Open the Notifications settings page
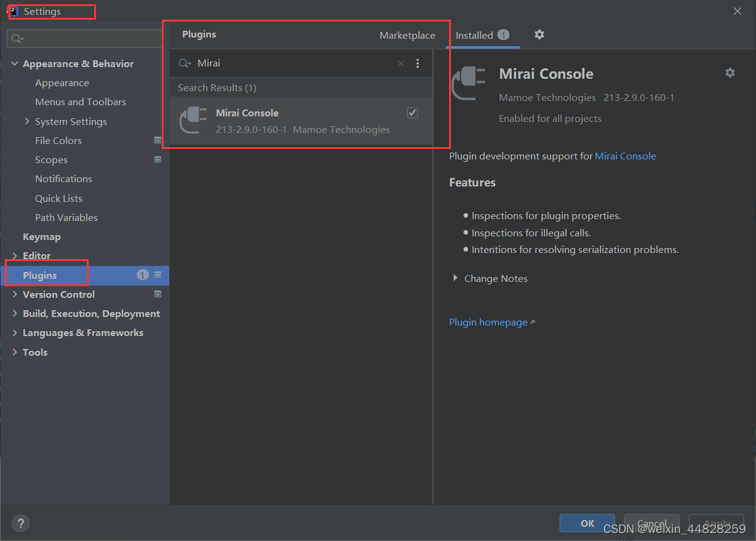This screenshot has height=541, width=756. pyautogui.click(x=63, y=178)
